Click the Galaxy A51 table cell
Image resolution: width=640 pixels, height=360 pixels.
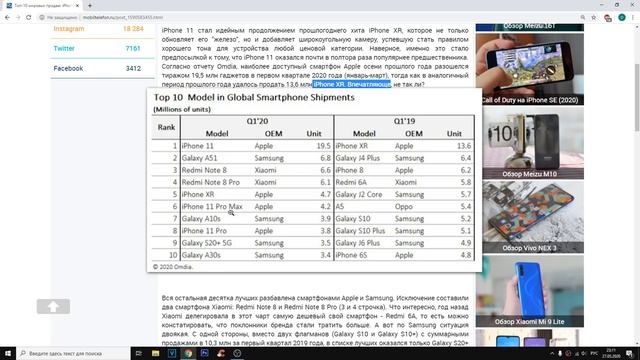[x=199, y=158]
